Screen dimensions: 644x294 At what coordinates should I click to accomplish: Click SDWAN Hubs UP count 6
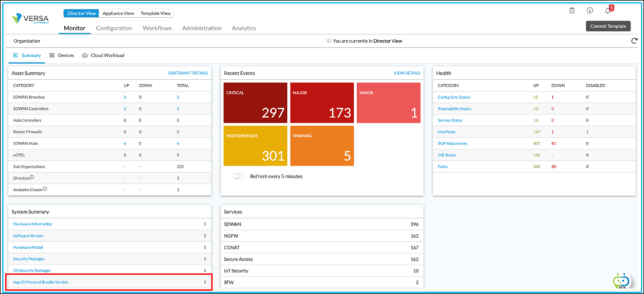[125, 143]
